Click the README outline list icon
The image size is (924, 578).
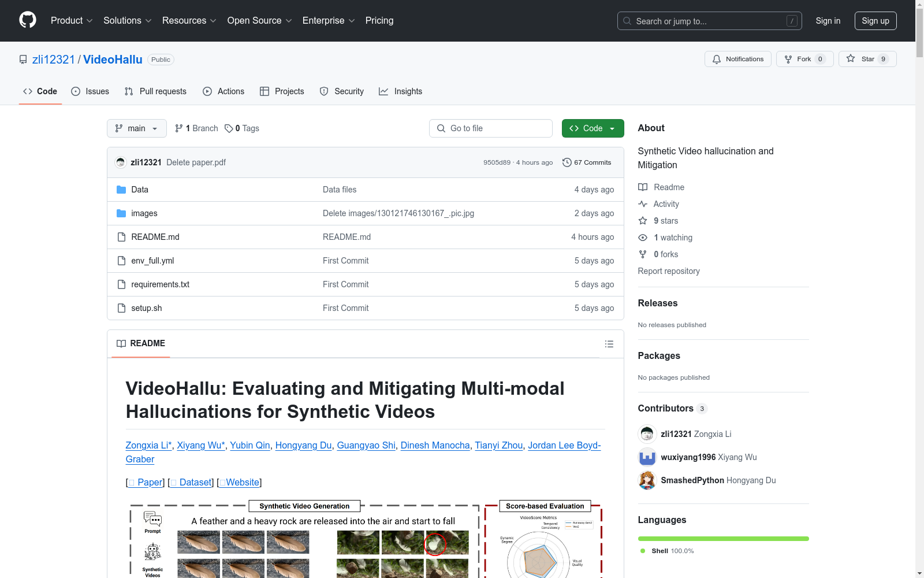coord(609,344)
